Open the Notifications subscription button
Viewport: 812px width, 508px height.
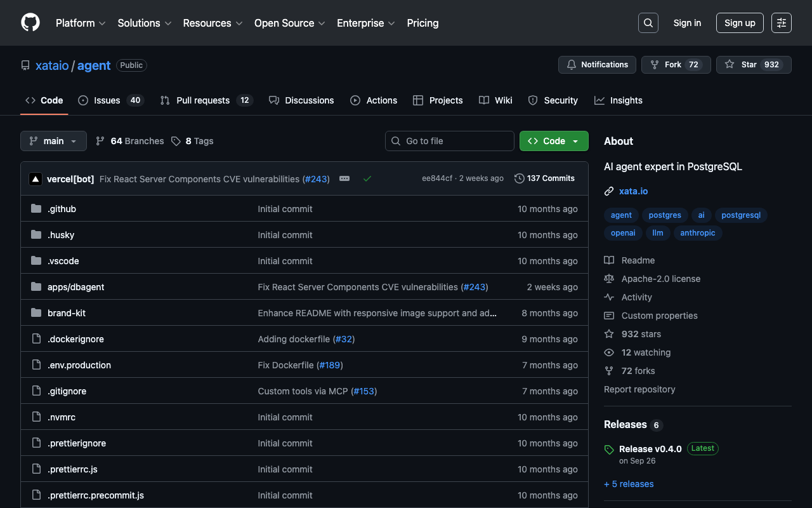tap(597, 65)
